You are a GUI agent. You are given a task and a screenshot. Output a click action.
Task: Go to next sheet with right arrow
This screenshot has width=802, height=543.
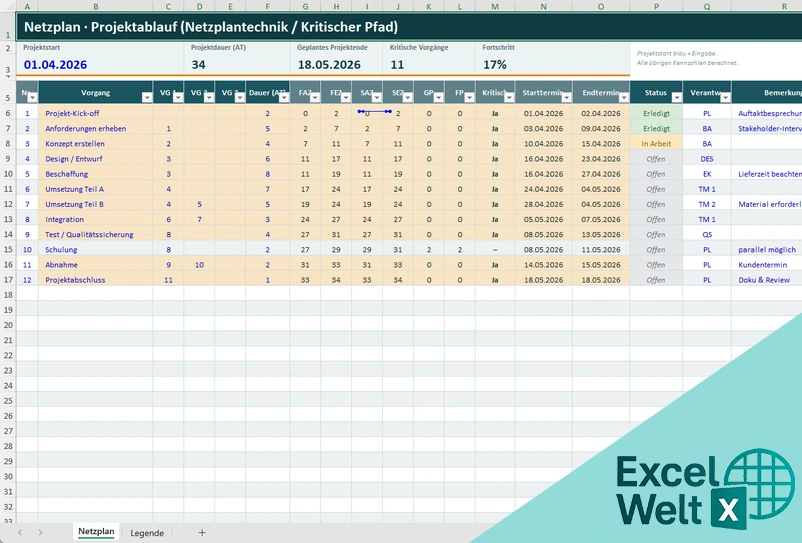coord(40,533)
